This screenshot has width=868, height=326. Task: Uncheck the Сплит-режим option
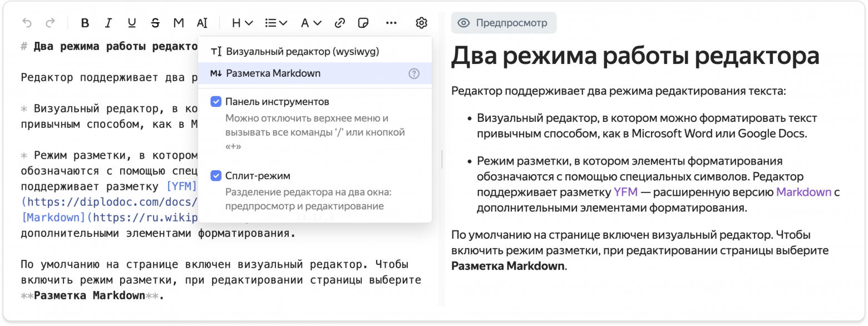(217, 175)
